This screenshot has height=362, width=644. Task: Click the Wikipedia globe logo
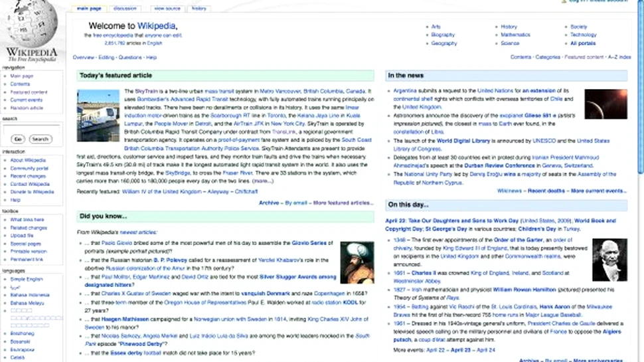[x=32, y=24]
